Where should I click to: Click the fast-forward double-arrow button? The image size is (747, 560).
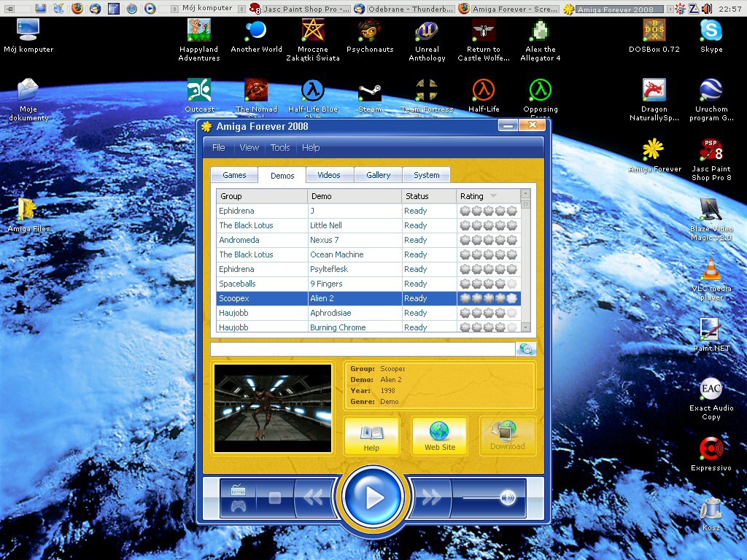pyautogui.click(x=431, y=498)
